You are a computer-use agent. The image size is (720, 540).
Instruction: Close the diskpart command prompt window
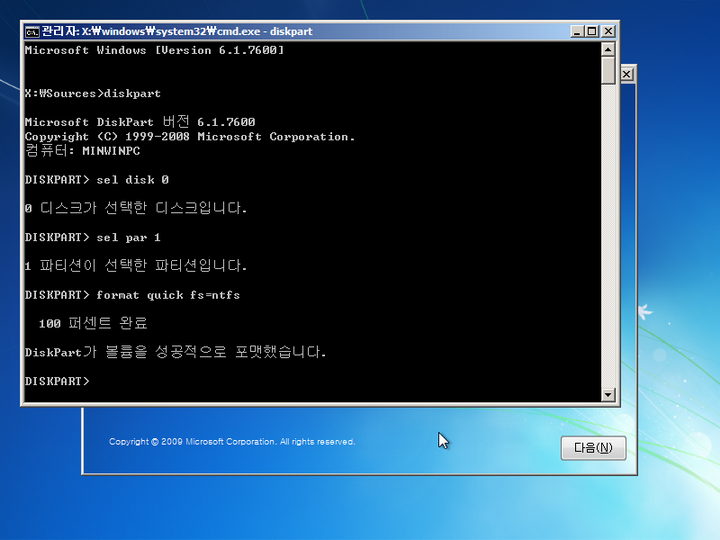pos(608,31)
